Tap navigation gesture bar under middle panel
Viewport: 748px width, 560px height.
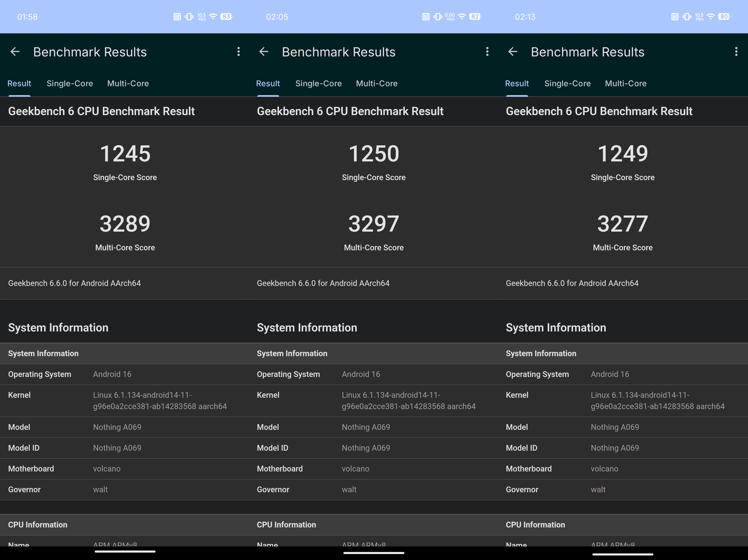374,553
